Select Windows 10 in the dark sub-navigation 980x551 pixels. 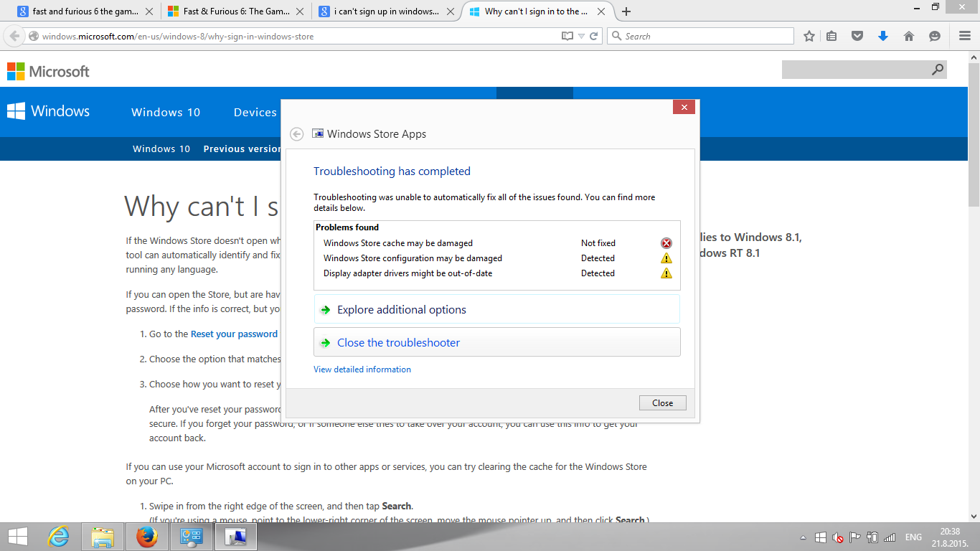161,149
